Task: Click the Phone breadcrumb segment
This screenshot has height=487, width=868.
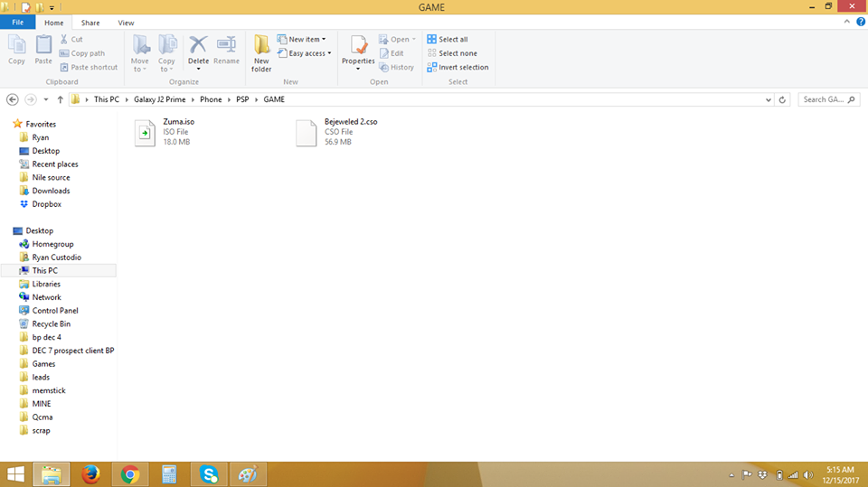Action: pos(211,99)
